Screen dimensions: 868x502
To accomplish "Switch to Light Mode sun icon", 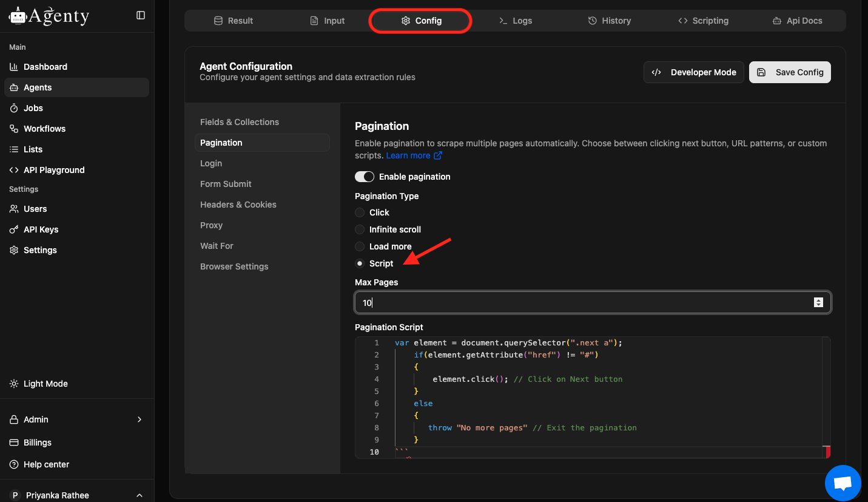I will (14, 384).
